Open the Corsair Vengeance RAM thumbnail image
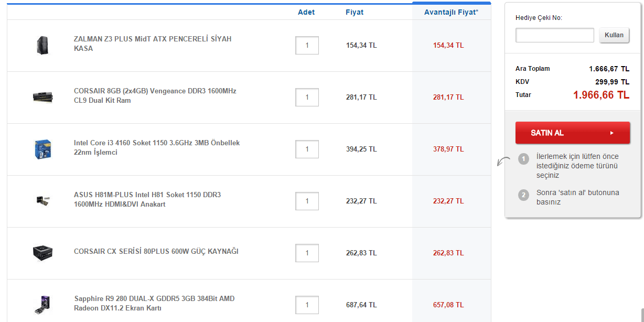This screenshot has width=644, height=322. (42, 97)
